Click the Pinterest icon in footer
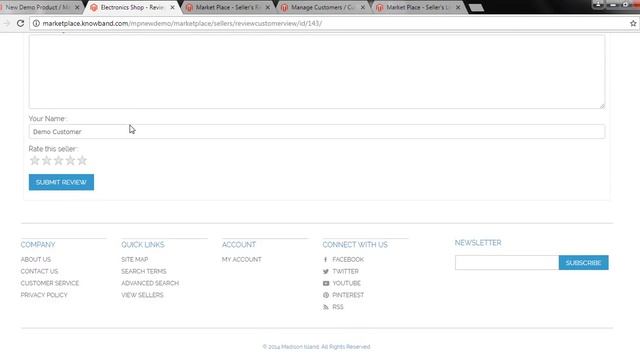640x360 pixels. (x=326, y=295)
